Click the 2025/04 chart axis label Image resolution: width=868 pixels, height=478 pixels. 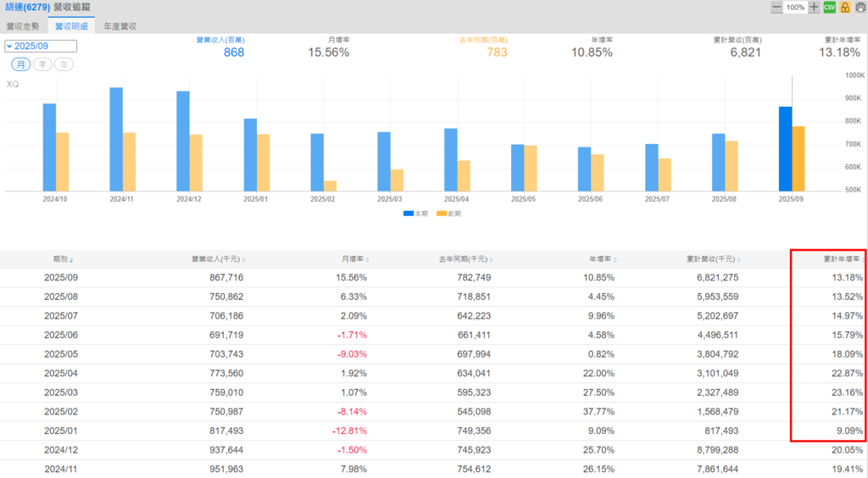[x=456, y=199]
